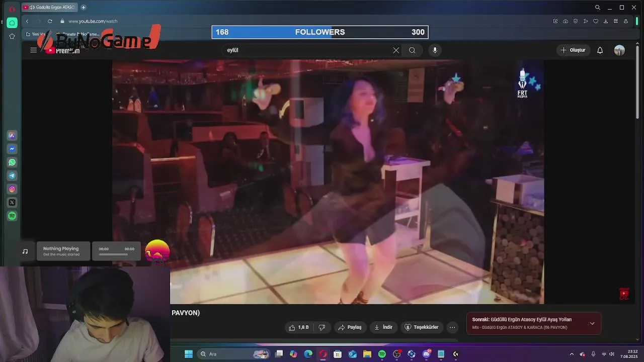Open Spotify in the Opera sidebar
The height and width of the screenshot is (362, 644).
tap(12, 216)
